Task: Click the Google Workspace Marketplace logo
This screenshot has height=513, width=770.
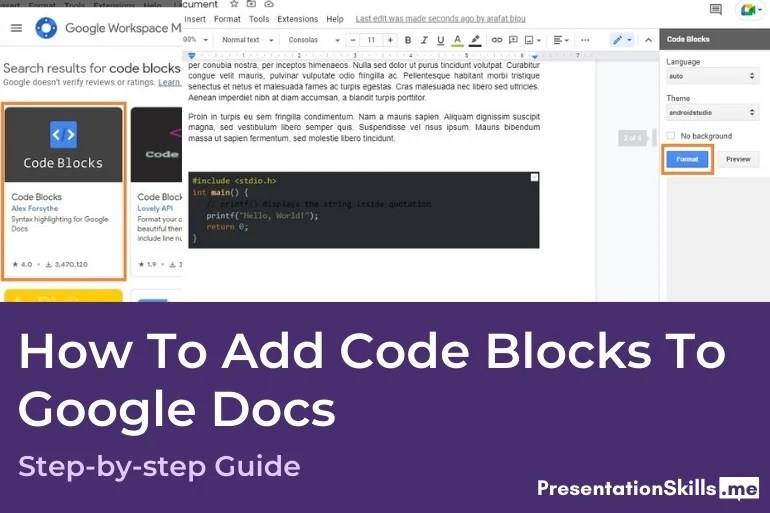Action: [46, 28]
